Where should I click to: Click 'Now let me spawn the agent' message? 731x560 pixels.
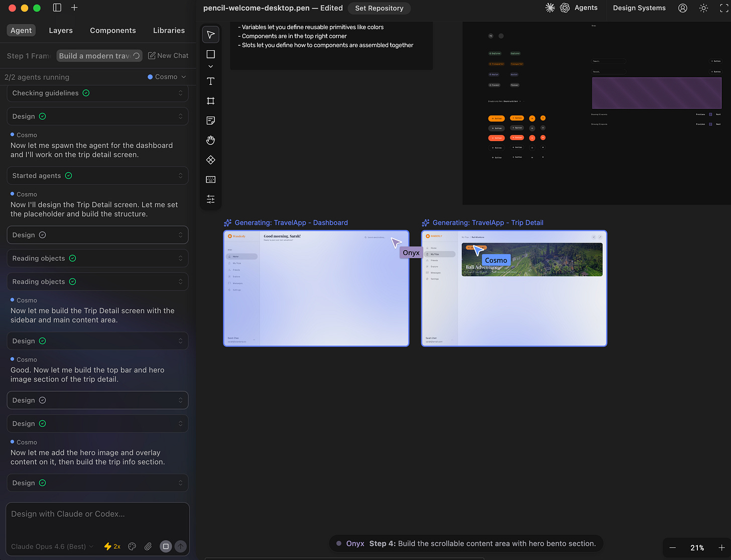[91, 150]
